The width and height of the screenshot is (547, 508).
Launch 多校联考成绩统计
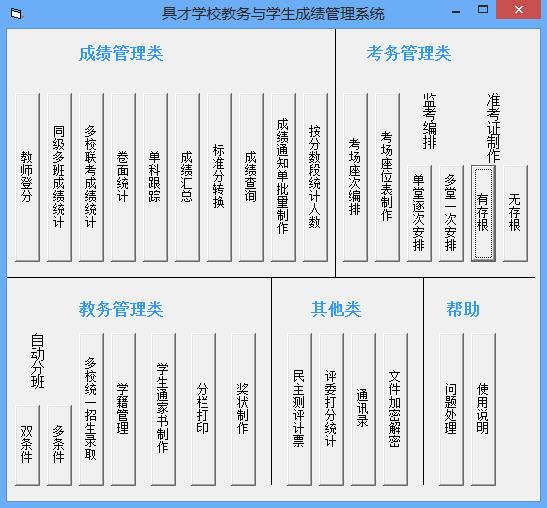pyautogui.click(x=91, y=177)
